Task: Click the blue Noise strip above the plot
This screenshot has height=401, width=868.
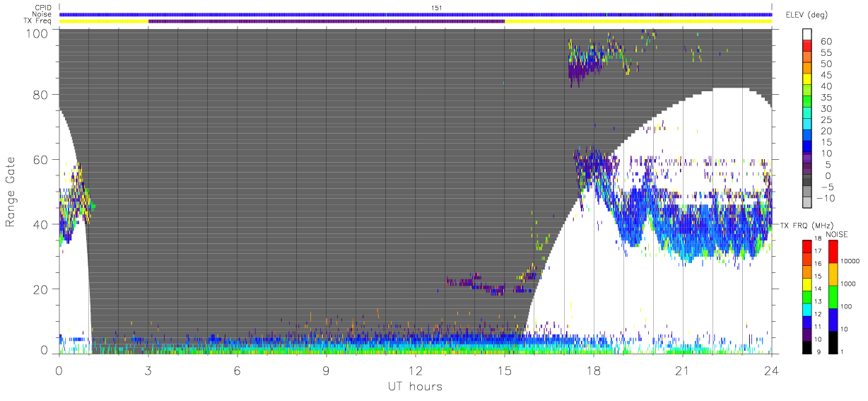Action: [415, 14]
